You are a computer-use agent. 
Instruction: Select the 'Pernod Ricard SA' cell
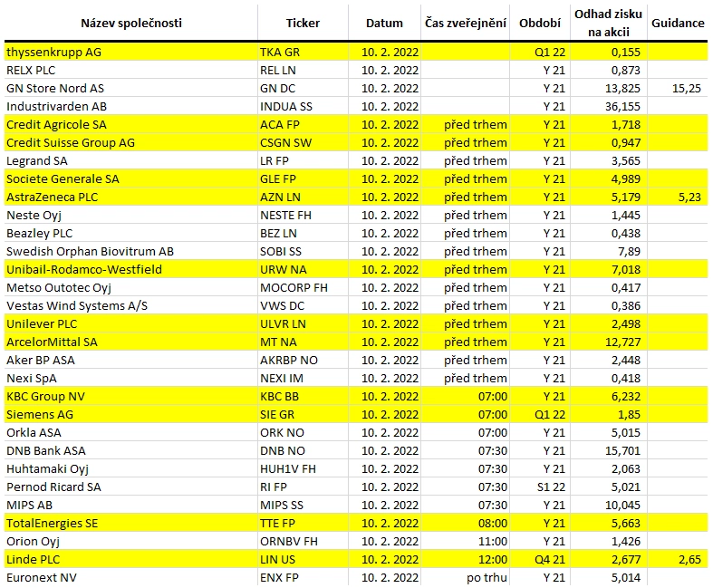tap(131, 487)
